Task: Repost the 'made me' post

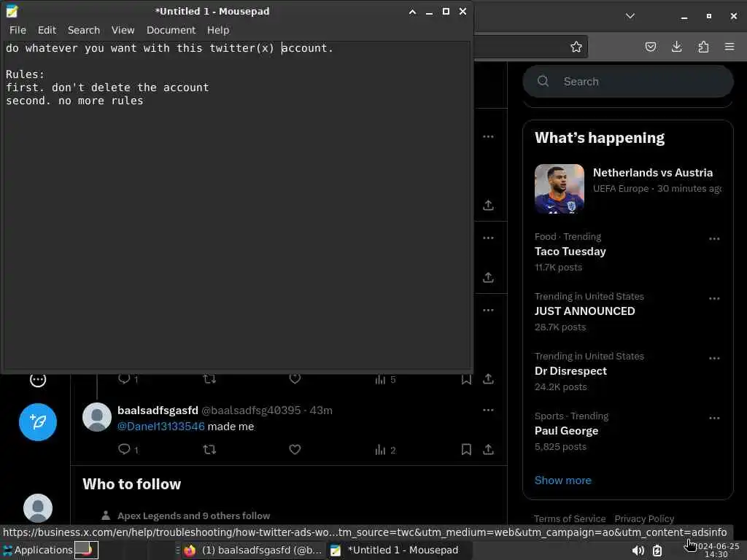Action: tap(209, 449)
